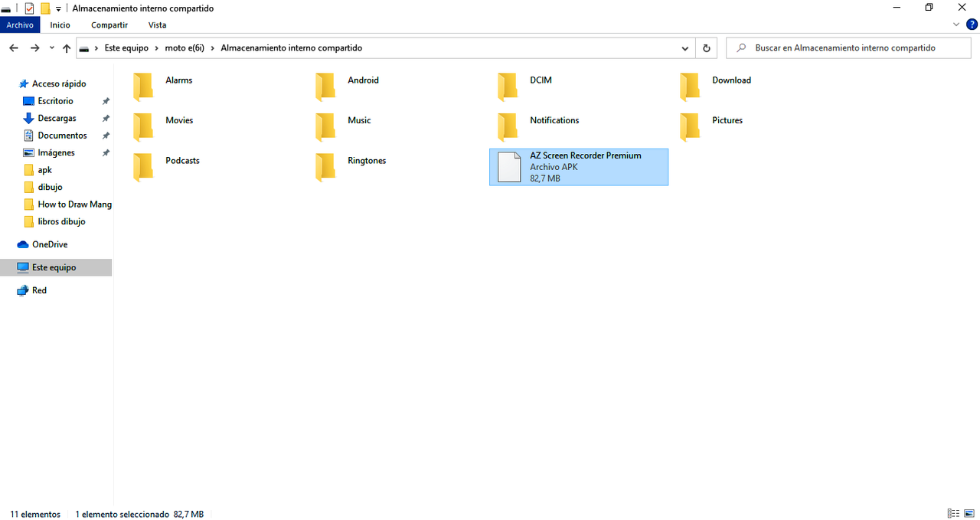Select Este equipo in navigation pane
Viewport: 980px width, 520px height.
(x=56, y=267)
